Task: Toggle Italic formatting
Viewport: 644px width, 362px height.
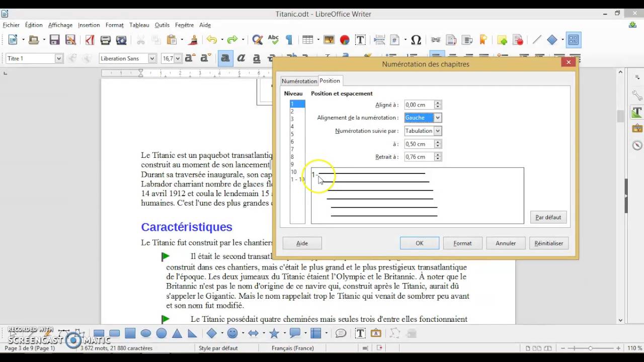Action: pyautogui.click(x=241, y=58)
